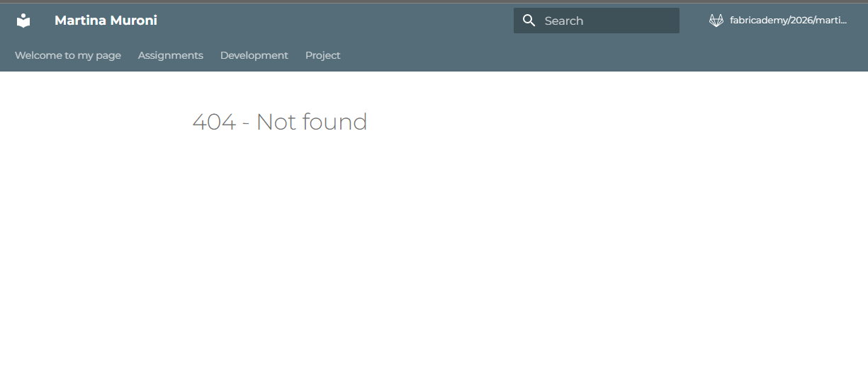
Task: Go to the Development tab
Action: (x=254, y=55)
